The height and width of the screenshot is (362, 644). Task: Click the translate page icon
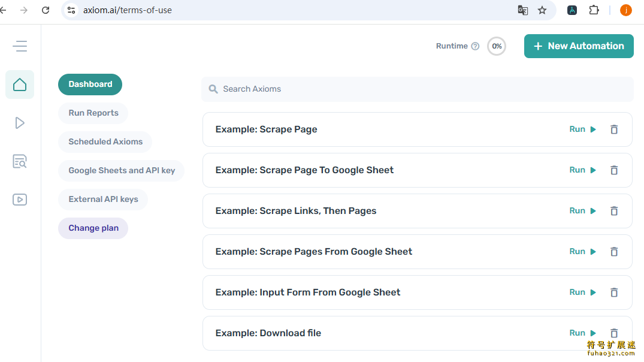point(522,10)
